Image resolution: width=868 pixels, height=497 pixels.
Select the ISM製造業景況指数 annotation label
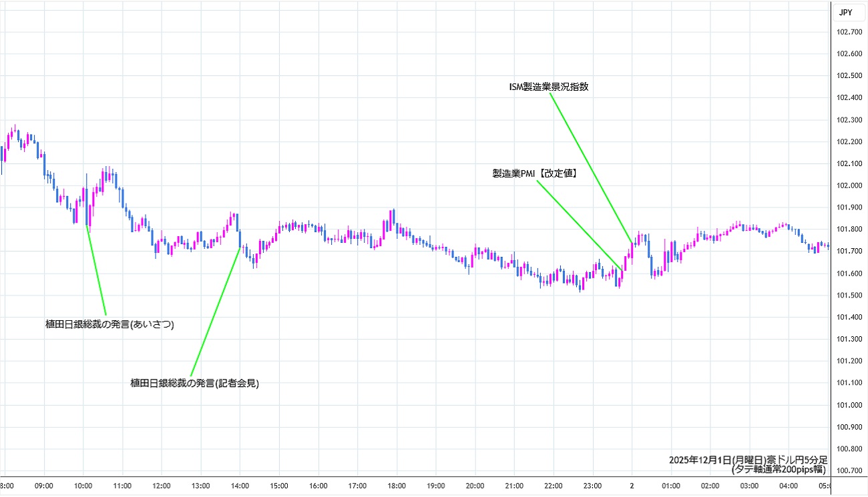pyautogui.click(x=548, y=87)
